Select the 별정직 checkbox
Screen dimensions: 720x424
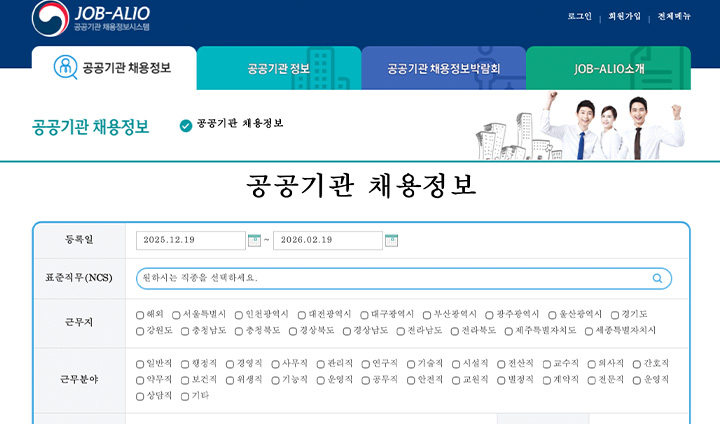click(501, 380)
